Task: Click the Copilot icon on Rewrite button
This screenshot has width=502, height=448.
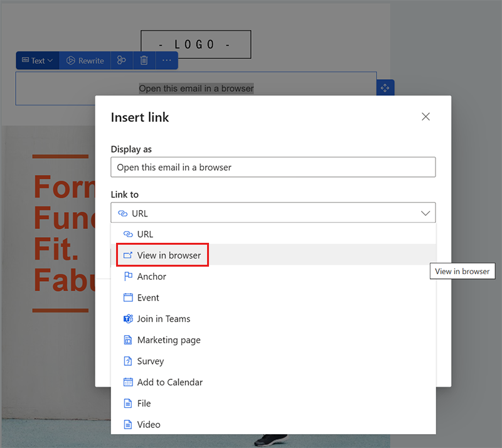Action: pos(70,60)
